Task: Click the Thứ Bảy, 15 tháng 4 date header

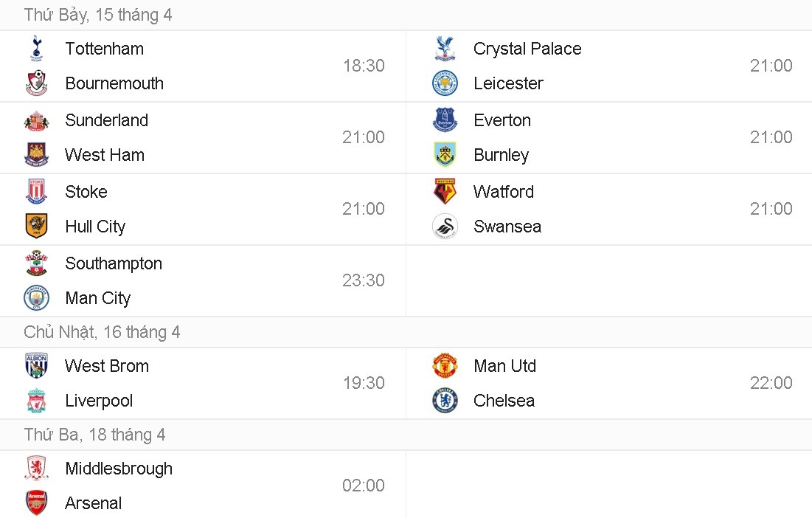Action: [x=99, y=14]
